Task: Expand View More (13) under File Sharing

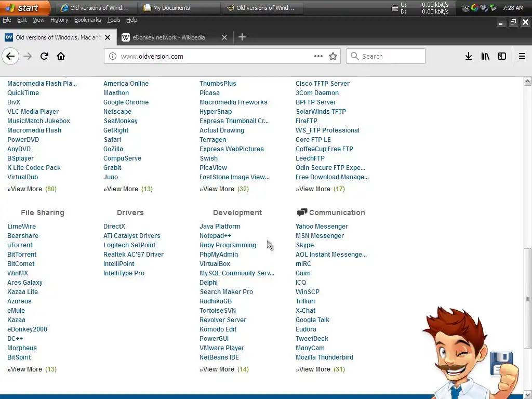Action: (32, 369)
